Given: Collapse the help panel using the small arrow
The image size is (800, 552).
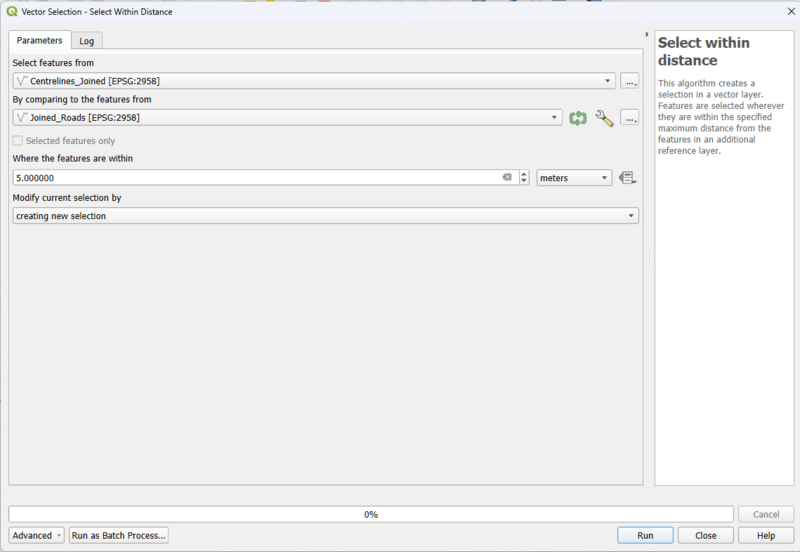Looking at the screenshot, I should 648,34.
